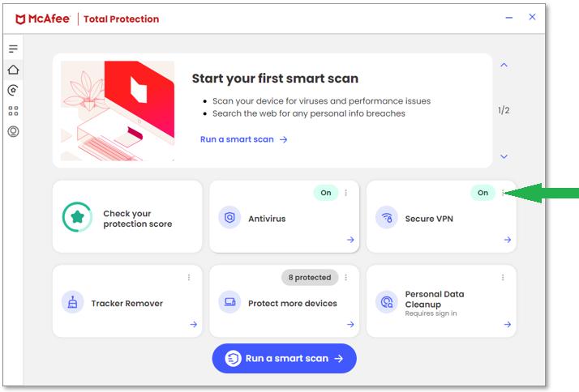Viewport: 579px width, 392px height.
Task: Open the Protect more devices three-dot menu
Action: tap(346, 277)
